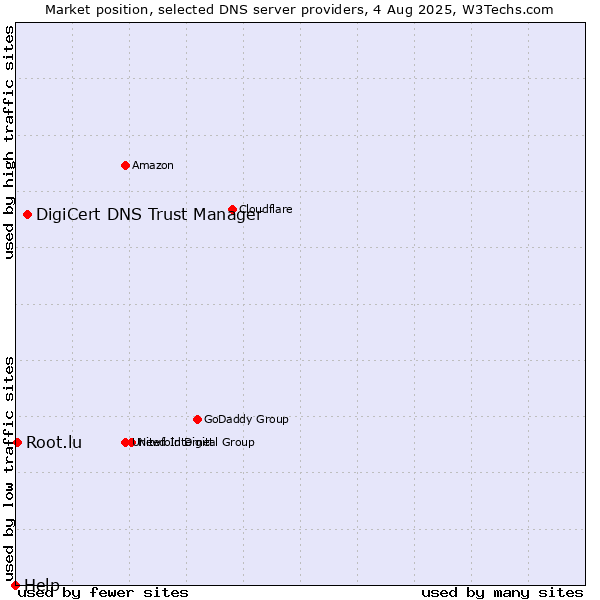Click the 'used by low traffic sites' axis label
600x600 pixels.
[9, 469]
